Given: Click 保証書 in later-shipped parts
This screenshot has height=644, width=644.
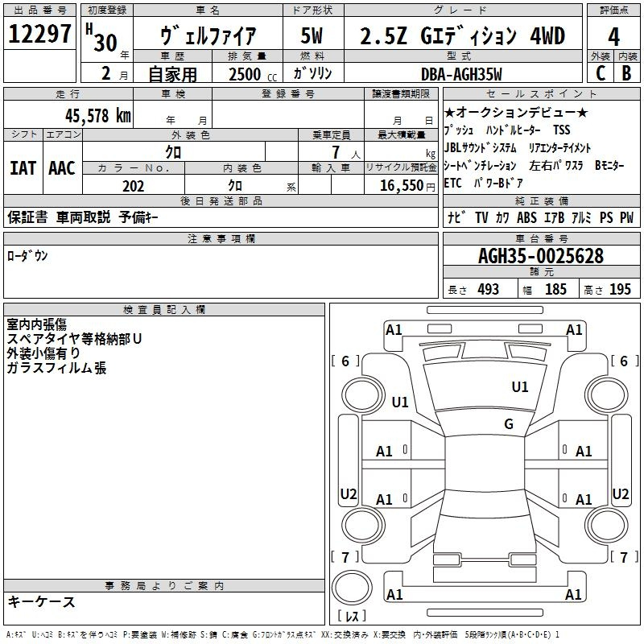Looking at the screenshot, I should (27, 217).
